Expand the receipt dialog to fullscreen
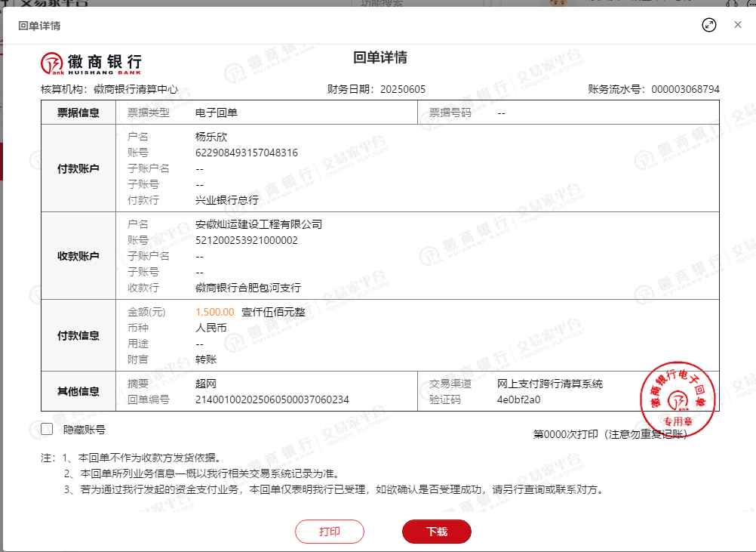The height and width of the screenshot is (552, 756). [x=708, y=25]
